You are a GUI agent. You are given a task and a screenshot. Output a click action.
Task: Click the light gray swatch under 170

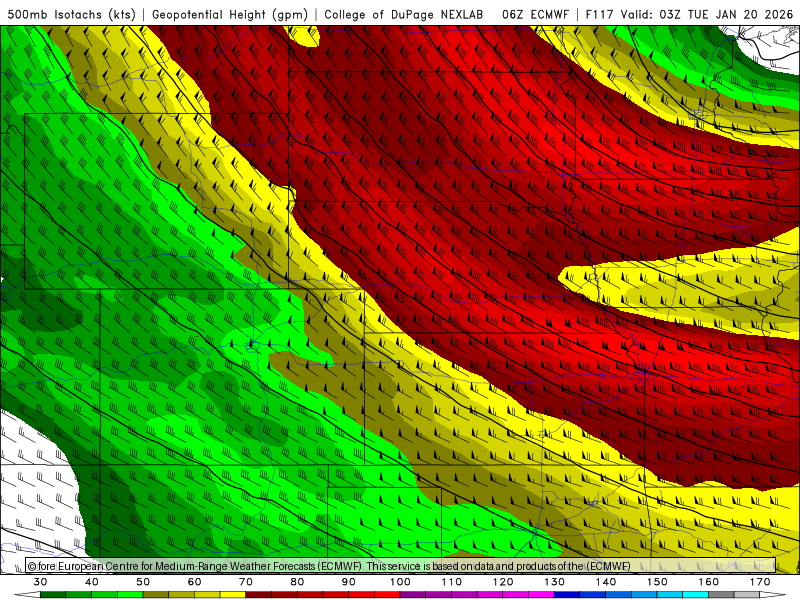(747, 595)
